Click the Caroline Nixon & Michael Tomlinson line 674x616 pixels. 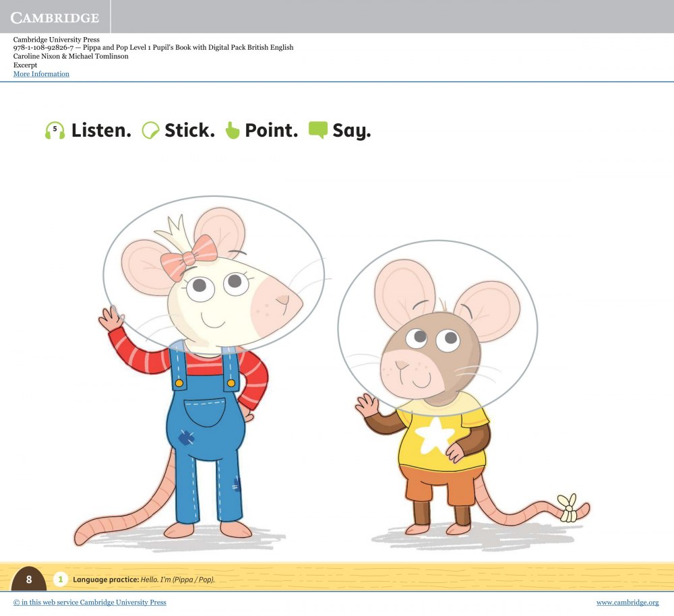point(71,57)
